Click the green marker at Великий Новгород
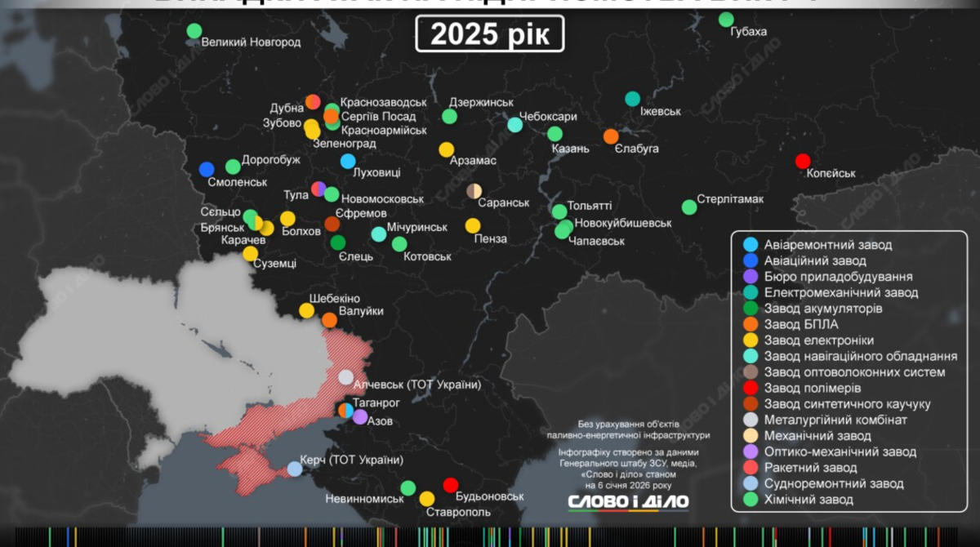Image resolution: width=980 pixels, height=547 pixels. pos(194,31)
